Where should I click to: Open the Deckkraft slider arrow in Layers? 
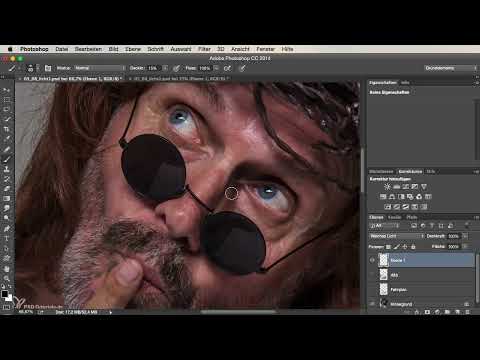tap(465, 236)
